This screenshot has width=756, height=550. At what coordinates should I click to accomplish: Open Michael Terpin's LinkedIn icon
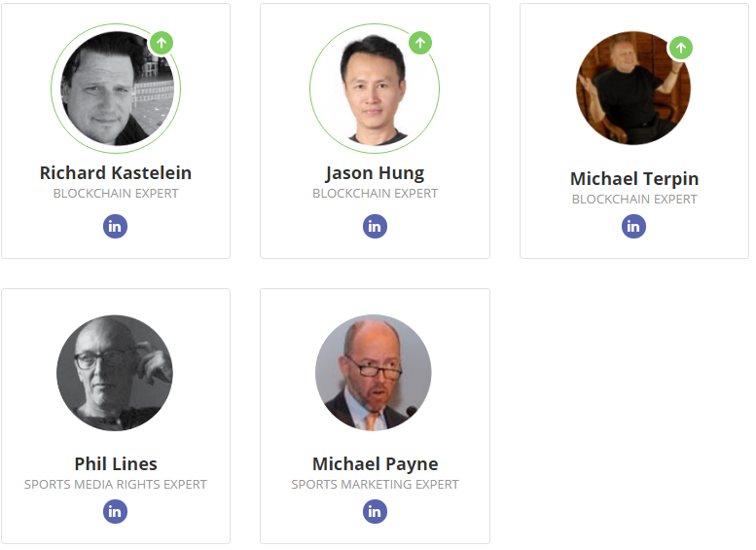coord(633,226)
